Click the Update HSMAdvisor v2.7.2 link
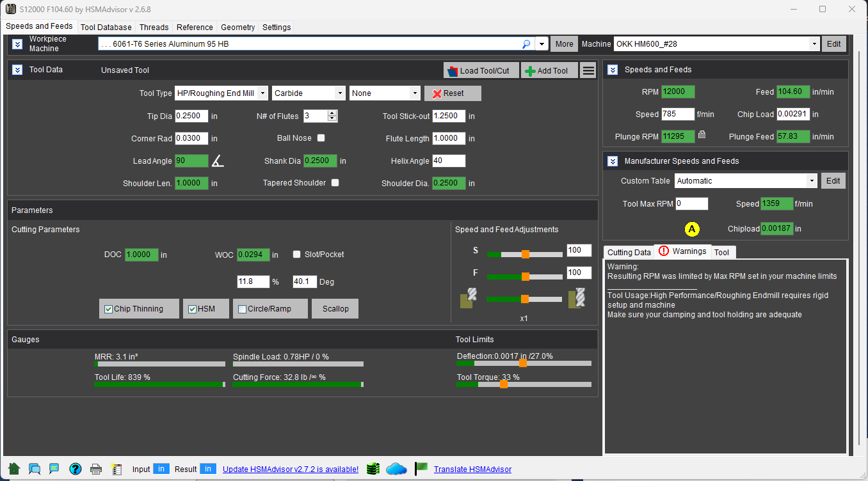Viewport: 868px width, 481px height. 291,469
